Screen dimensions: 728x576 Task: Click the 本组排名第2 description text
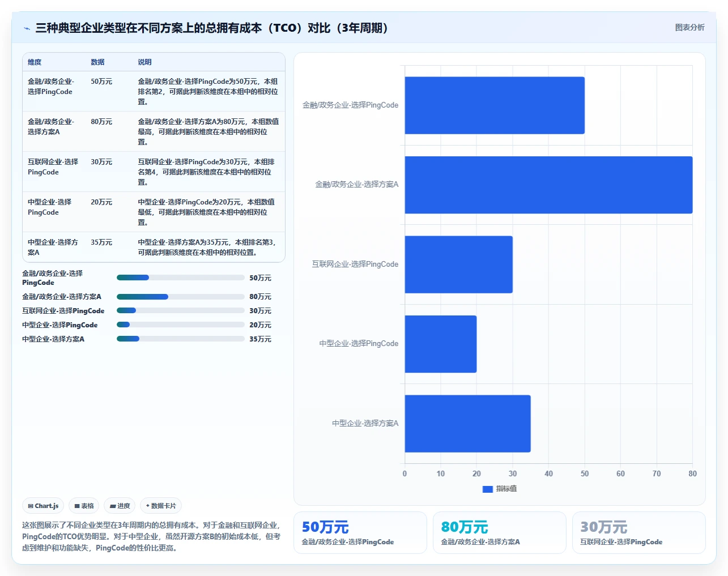208,92
